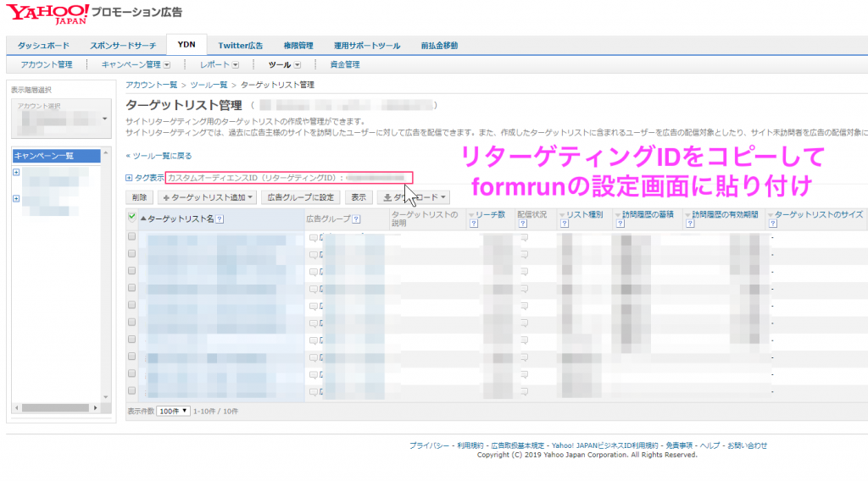Check the third target list row checkbox

(x=131, y=270)
